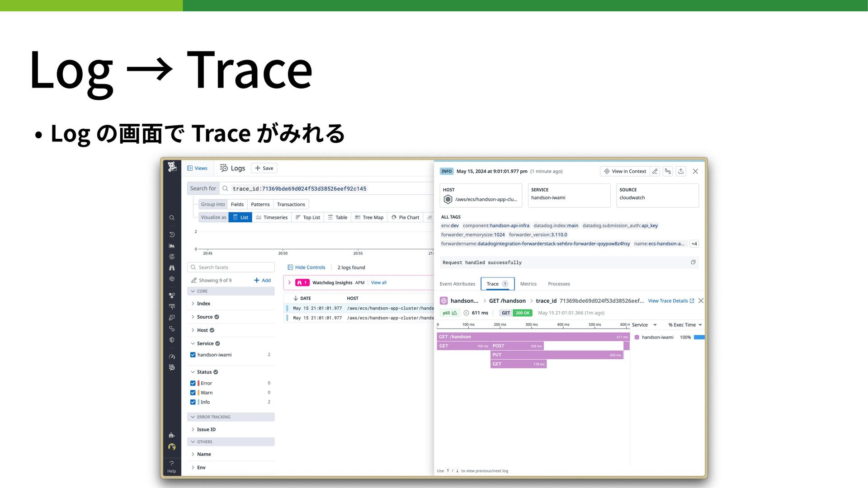Expand the Index facet
The image size is (868, 488).
[x=200, y=304]
